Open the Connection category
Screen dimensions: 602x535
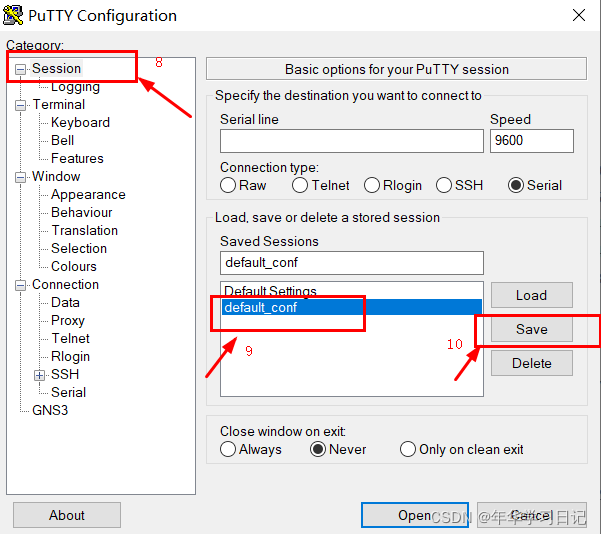point(65,285)
